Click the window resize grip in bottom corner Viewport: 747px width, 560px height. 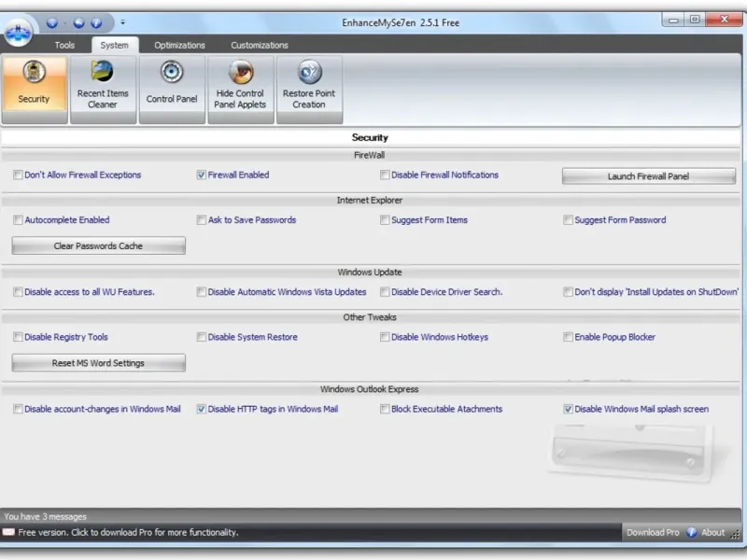[736, 534]
